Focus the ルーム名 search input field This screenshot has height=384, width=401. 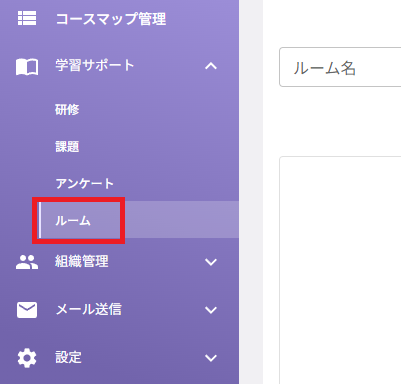coord(340,67)
